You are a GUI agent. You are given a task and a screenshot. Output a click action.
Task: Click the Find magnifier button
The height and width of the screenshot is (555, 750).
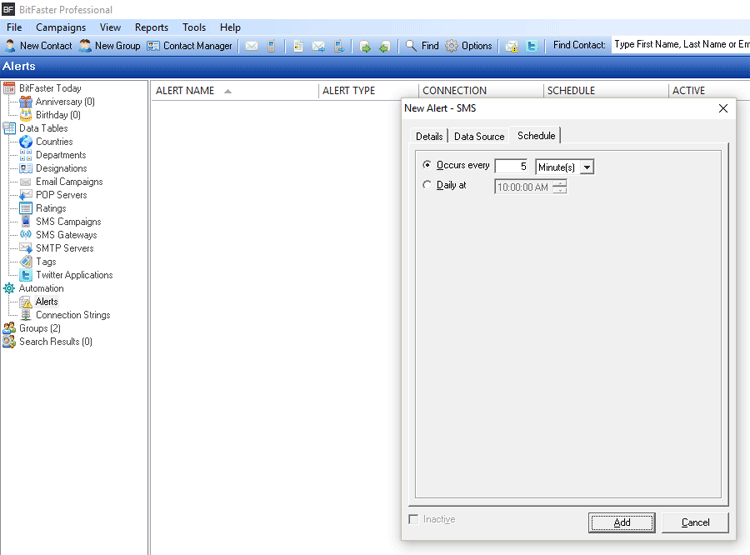[422, 46]
